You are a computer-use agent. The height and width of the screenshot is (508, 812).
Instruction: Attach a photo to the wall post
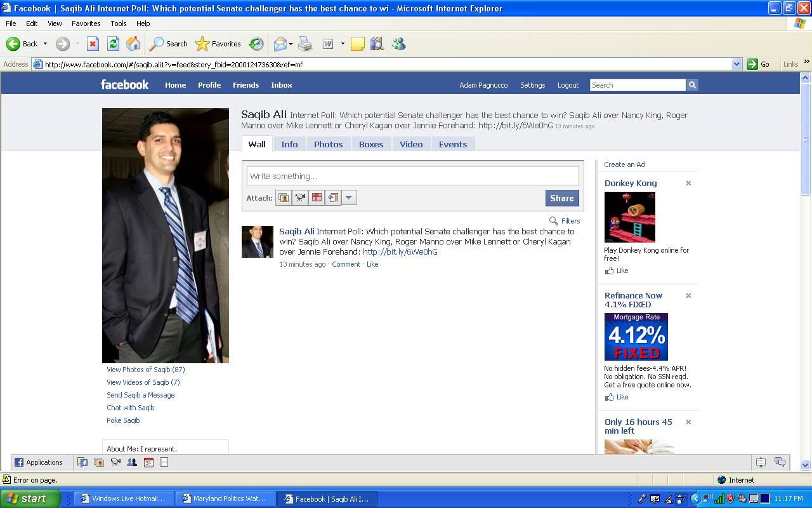[x=284, y=197]
